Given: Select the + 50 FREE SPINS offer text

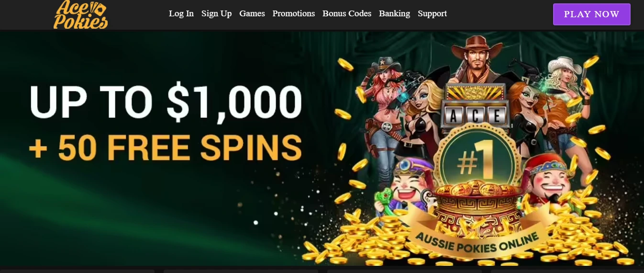Looking at the screenshot, I should coord(166,146).
